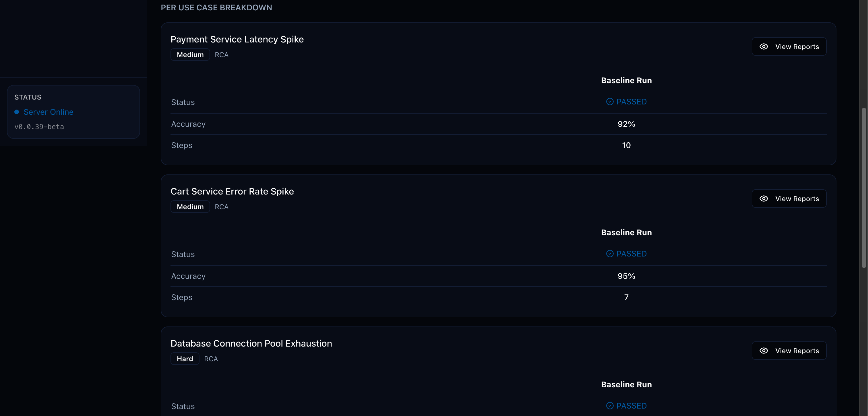Click the Server Online status link
The image size is (868, 416).
(x=49, y=112)
